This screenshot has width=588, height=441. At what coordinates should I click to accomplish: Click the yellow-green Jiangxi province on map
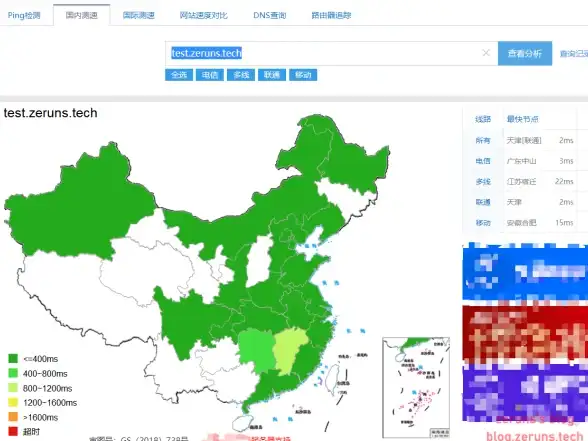tap(290, 351)
